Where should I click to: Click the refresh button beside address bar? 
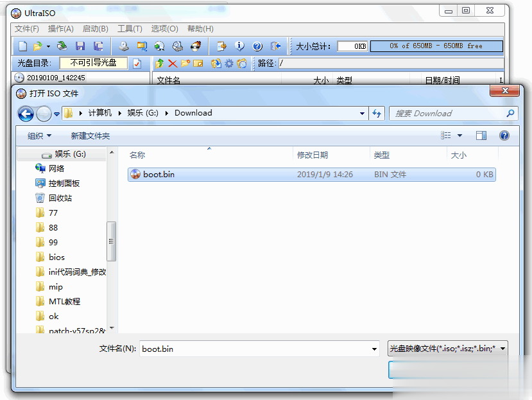pos(377,114)
